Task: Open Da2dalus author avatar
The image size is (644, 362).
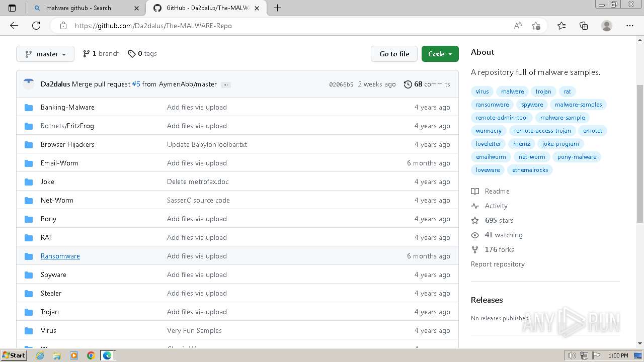Action: tap(29, 84)
